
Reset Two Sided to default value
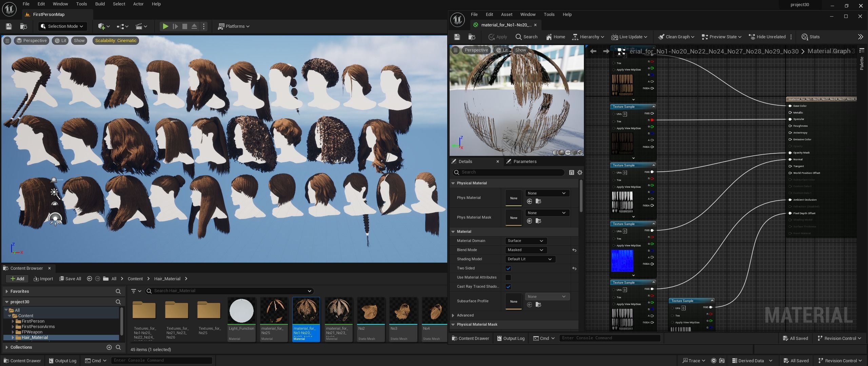point(574,268)
